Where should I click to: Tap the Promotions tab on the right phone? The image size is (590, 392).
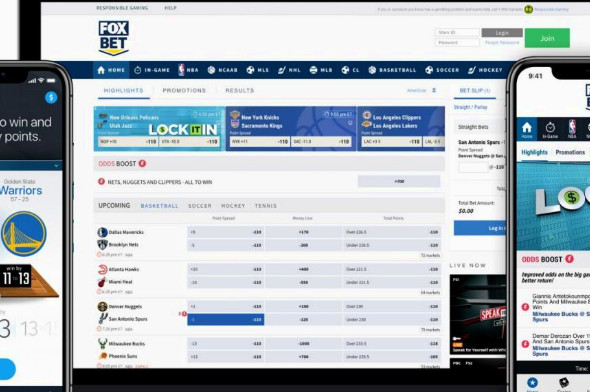(570, 152)
